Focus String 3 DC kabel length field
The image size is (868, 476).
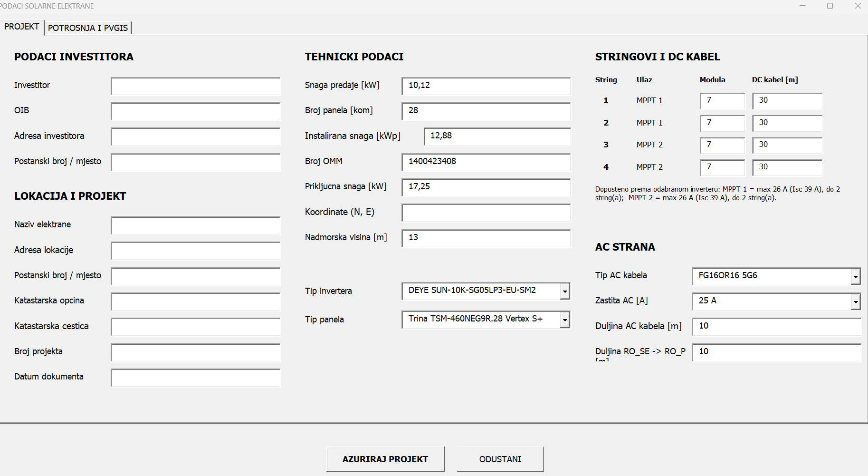click(787, 145)
